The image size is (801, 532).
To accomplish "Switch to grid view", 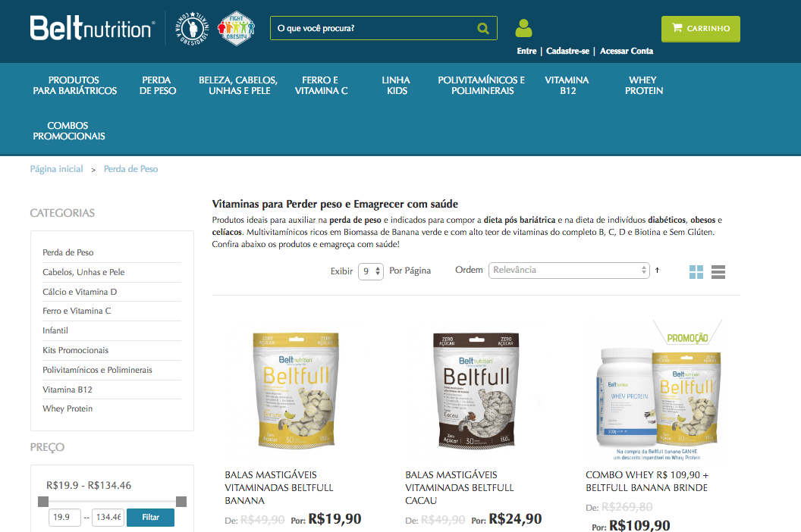I will pos(696,272).
